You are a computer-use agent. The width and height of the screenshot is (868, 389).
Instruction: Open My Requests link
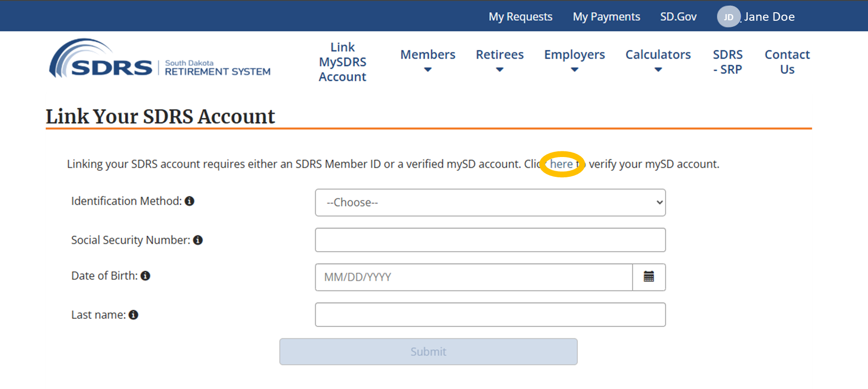520,17
